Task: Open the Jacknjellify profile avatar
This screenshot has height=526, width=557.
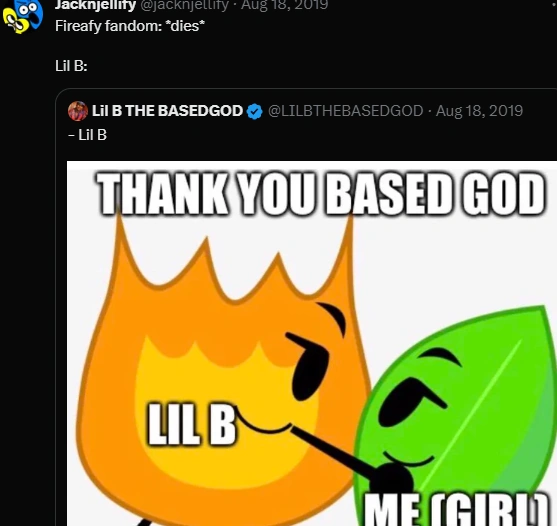Action: [x=22, y=16]
